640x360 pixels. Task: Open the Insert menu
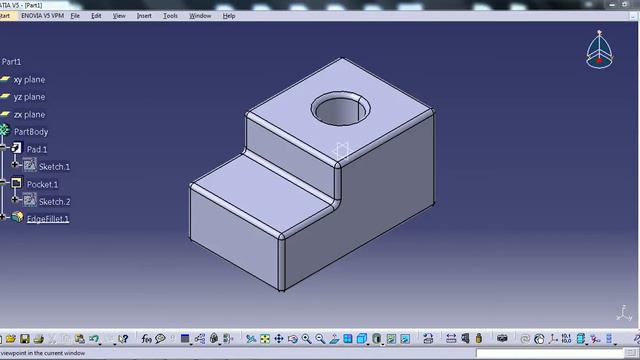(x=144, y=16)
